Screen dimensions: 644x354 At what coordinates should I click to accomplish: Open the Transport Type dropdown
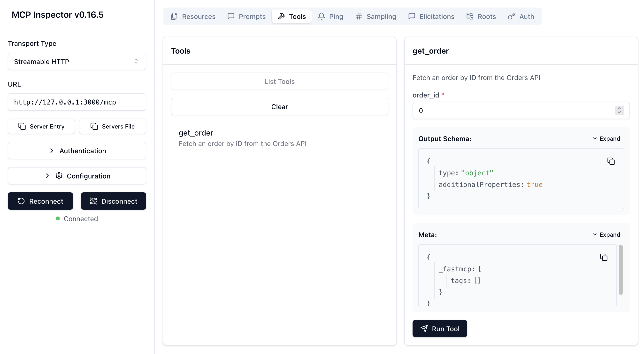[77, 61]
